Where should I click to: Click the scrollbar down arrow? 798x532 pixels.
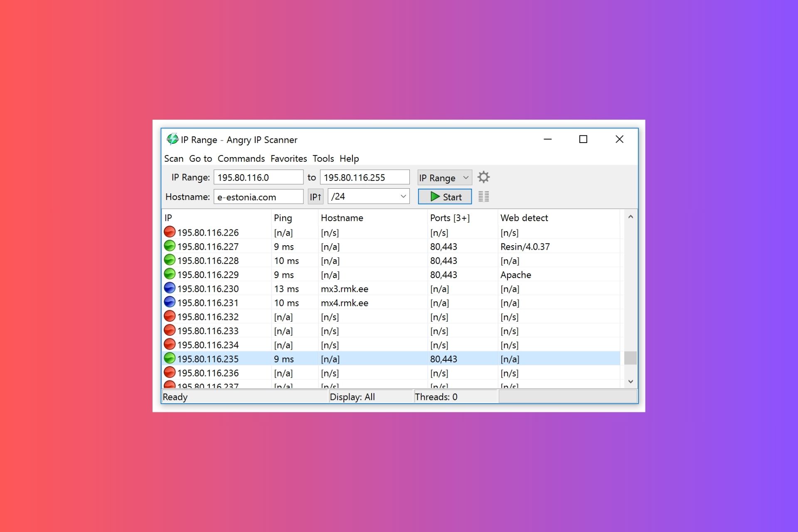[630, 381]
